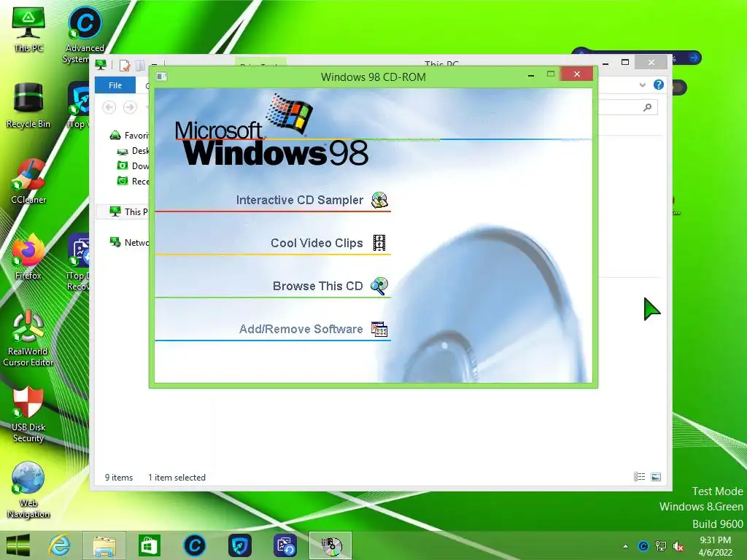The image size is (747, 560).
Task: Click the film strip icon for video clips
Action: (x=379, y=243)
